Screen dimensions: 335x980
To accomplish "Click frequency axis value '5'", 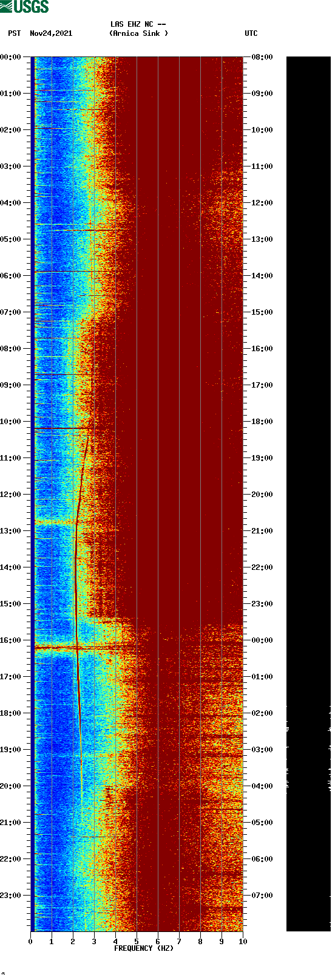I will [137, 942].
